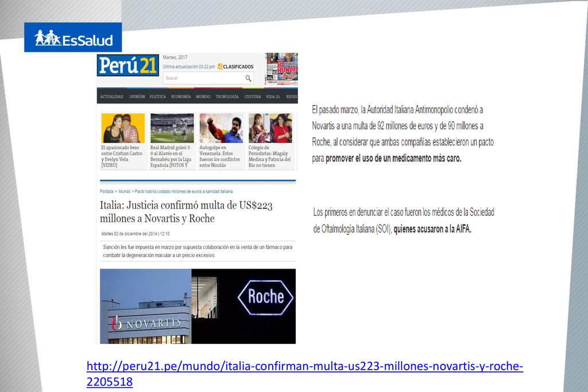
Task: Click the EsSalud logo
Action: [73, 37]
